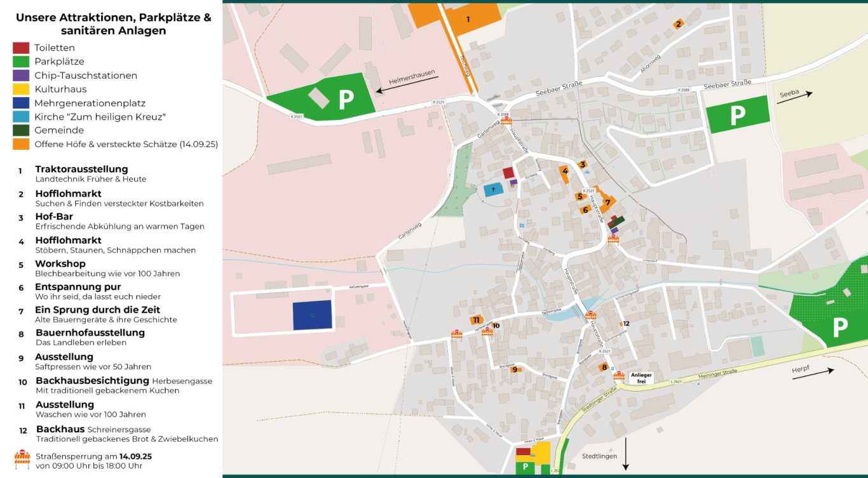Click map marker 2 near Ahornweg

tap(679, 24)
